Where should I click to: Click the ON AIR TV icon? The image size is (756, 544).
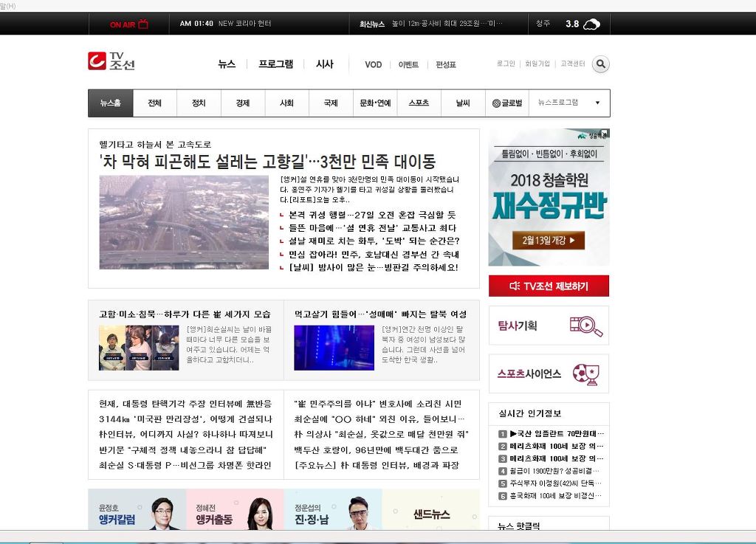click(143, 24)
